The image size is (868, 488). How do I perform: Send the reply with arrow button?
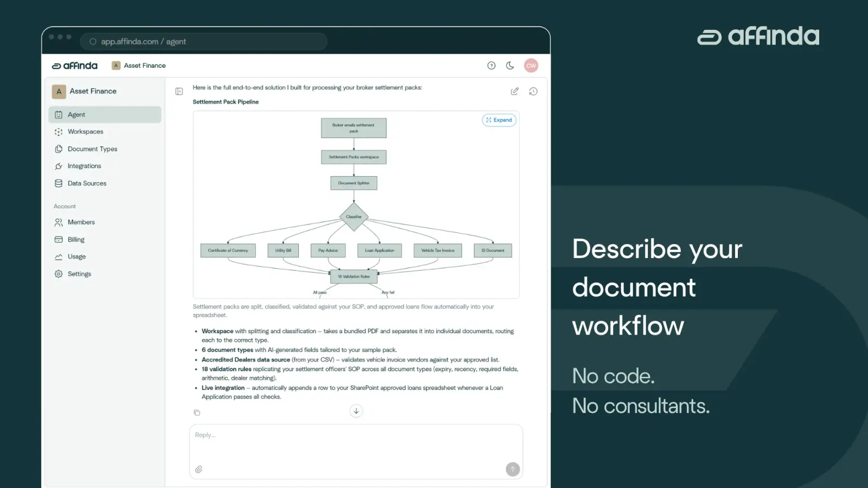pos(513,470)
